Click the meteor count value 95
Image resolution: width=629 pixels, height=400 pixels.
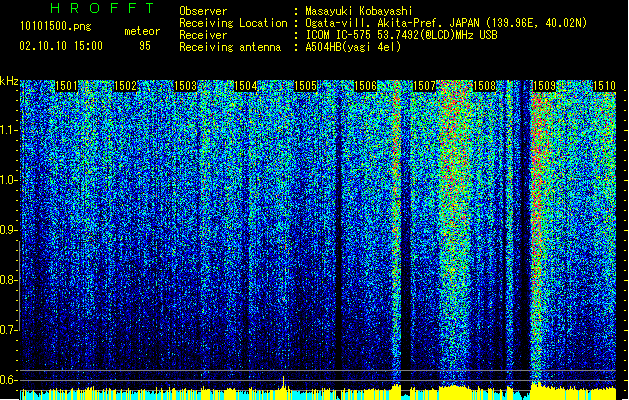[145, 46]
